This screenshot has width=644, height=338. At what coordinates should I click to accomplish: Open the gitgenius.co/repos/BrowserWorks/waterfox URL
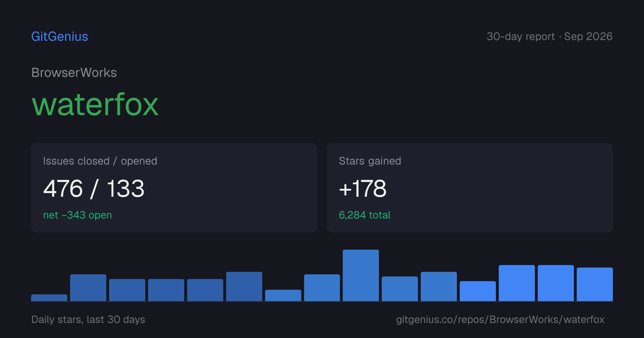click(x=500, y=319)
